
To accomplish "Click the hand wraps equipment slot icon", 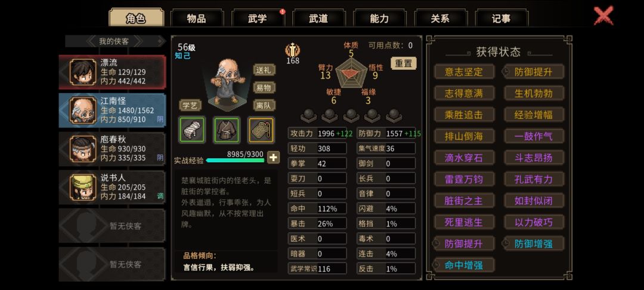I will [192, 130].
